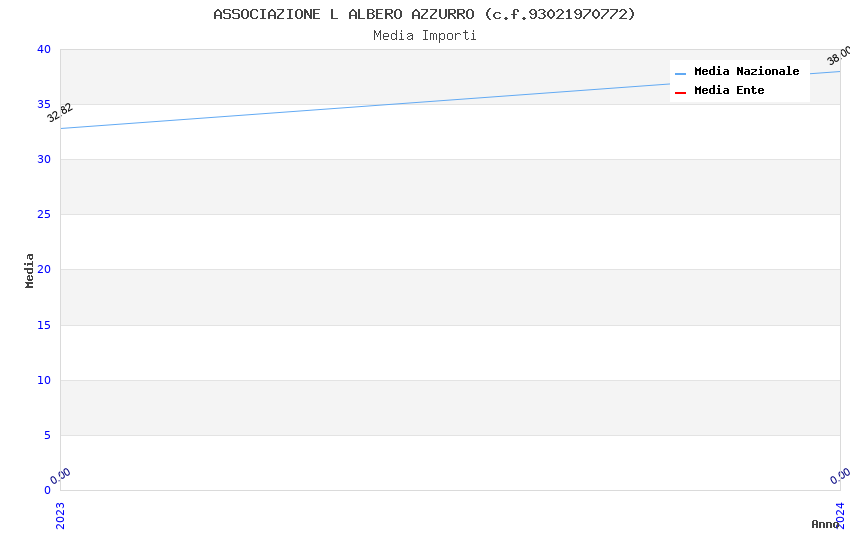This screenshot has width=850, height=550.
Task: Click the 2024 x-axis label
Action: point(840,515)
